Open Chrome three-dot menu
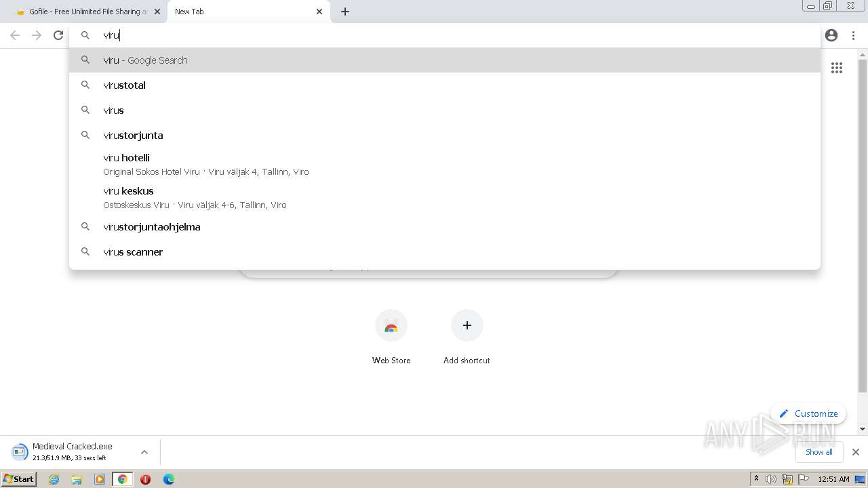868x488 pixels. coord(853,35)
